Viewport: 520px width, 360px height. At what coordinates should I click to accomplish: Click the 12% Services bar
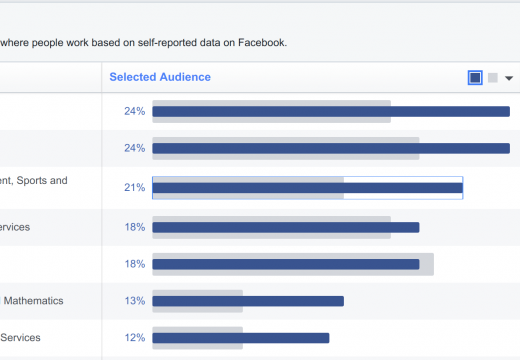[x=241, y=338]
